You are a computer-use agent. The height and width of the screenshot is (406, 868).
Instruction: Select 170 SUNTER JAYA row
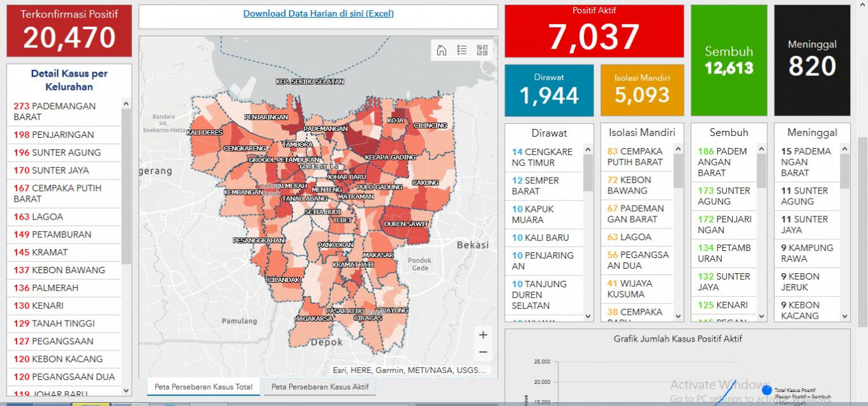[64, 170]
